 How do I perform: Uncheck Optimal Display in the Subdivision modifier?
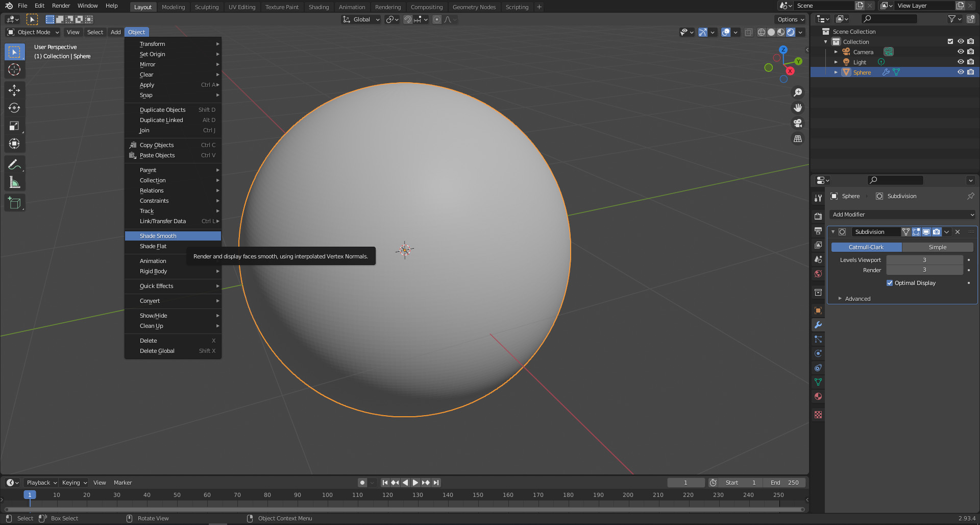point(889,282)
